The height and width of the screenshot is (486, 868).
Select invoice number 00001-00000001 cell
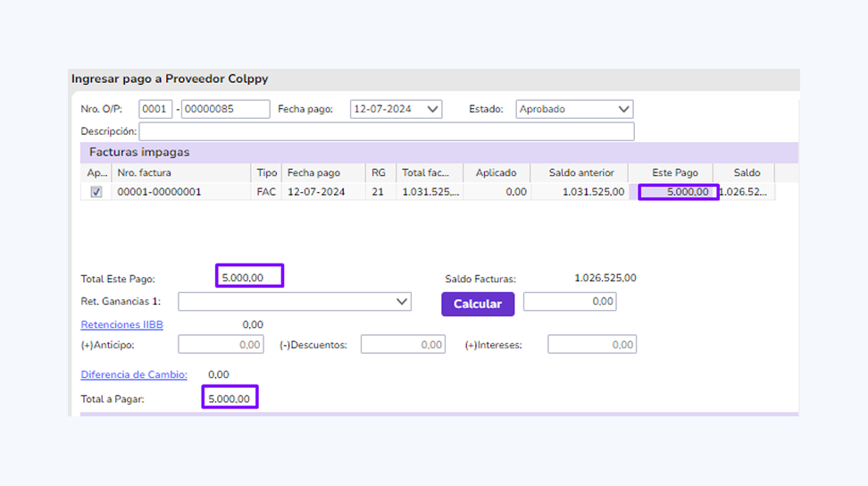(181, 192)
